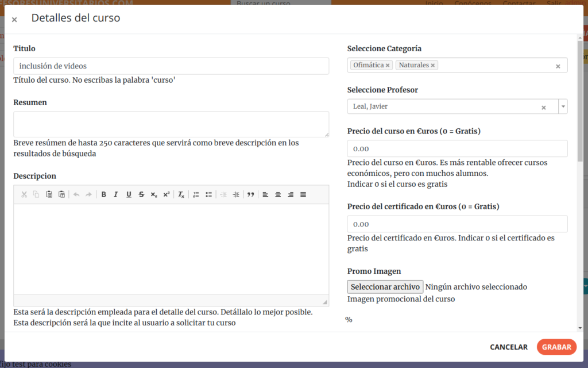Viewport: 588px width, 368px height.
Task: Remove the Naturales category tag
Action: (x=433, y=66)
